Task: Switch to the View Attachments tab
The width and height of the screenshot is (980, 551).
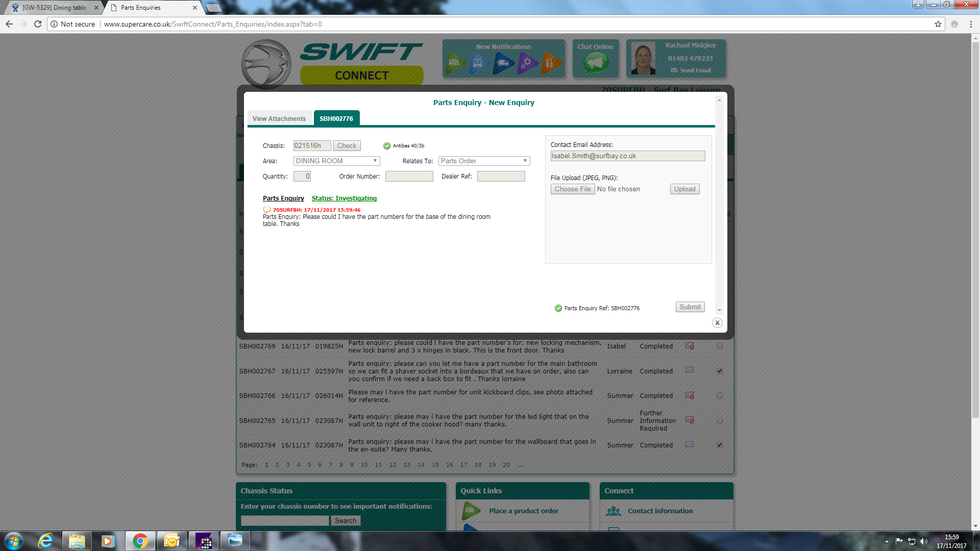Action: click(x=279, y=118)
